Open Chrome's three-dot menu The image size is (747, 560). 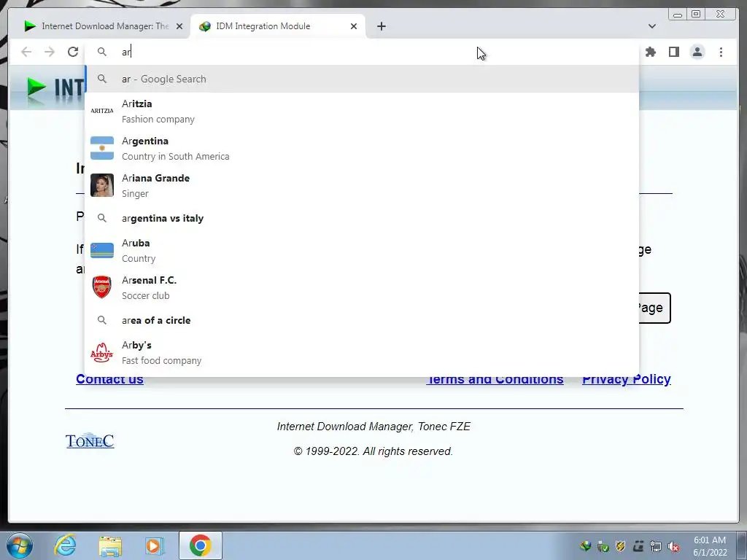[721, 52]
